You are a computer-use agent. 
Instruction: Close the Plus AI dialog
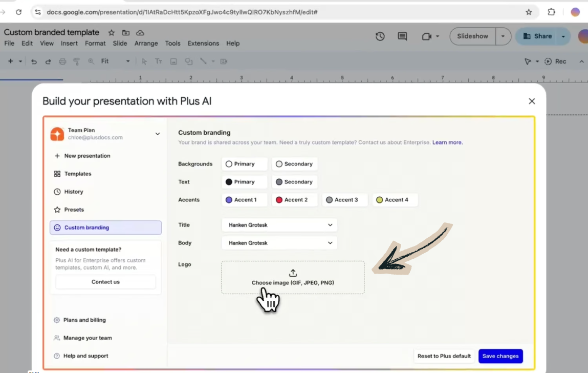pos(532,101)
